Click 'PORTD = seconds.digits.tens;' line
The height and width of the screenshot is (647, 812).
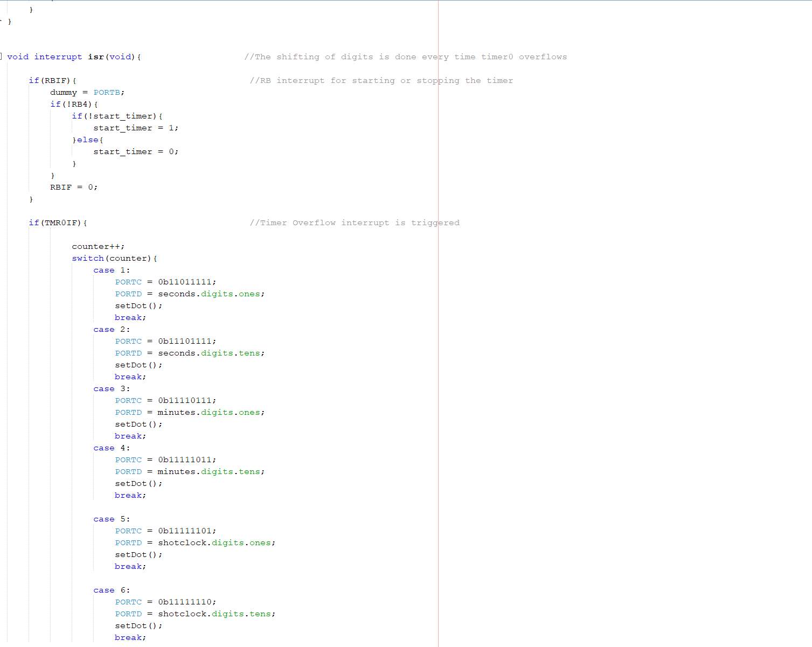(x=190, y=353)
